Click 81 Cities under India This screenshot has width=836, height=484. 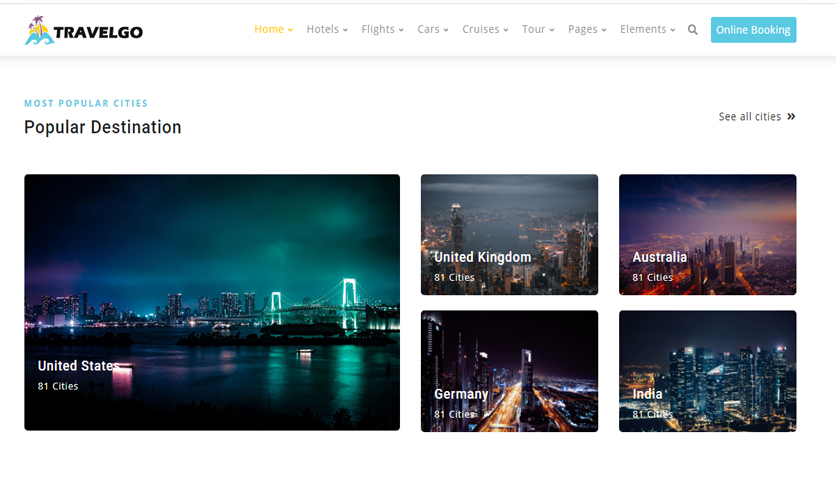[653, 414]
